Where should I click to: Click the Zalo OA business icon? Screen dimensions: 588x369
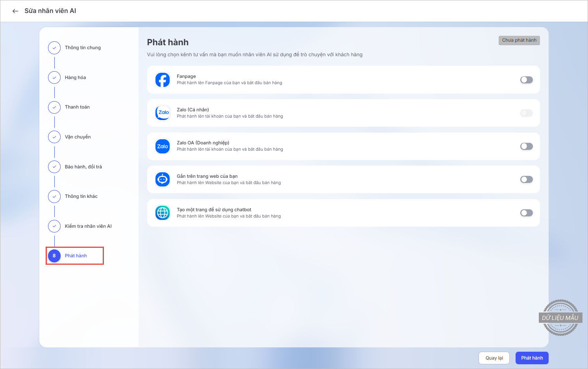pyautogui.click(x=163, y=146)
